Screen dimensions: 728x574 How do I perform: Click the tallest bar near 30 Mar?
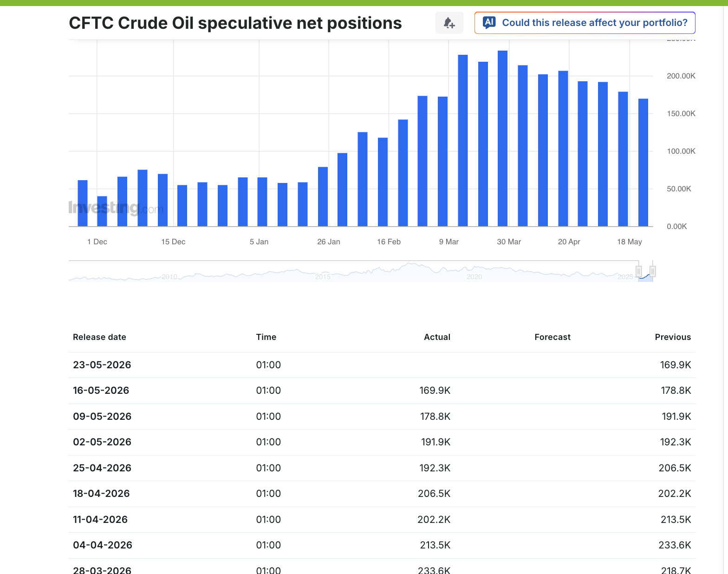(x=502, y=138)
